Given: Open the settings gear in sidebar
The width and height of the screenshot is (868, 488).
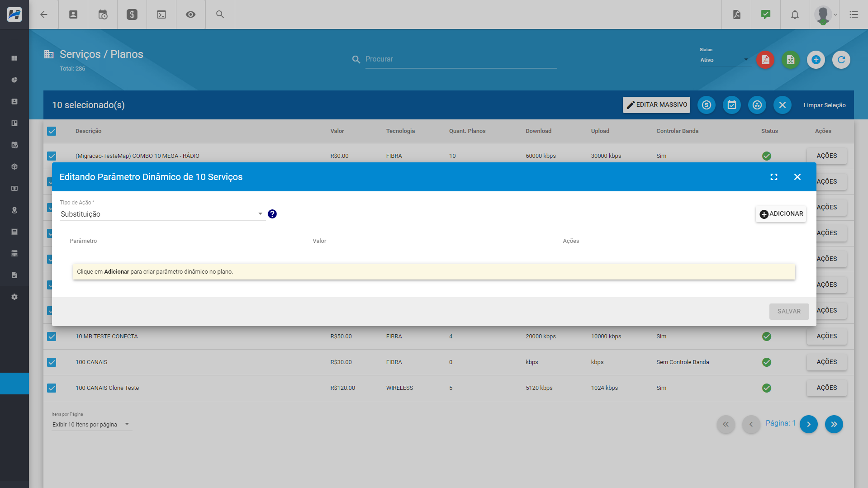Looking at the screenshot, I should [x=14, y=297].
